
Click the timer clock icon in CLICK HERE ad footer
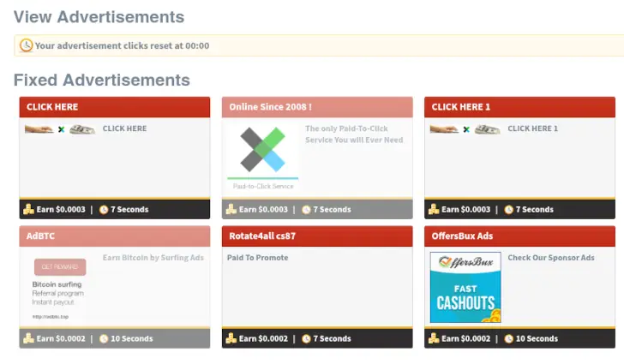click(x=104, y=210)
